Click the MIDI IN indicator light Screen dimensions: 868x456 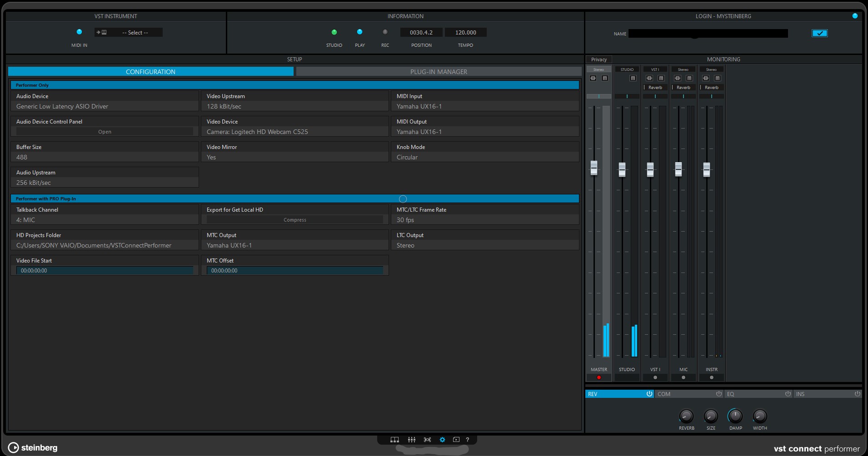(x=79, y=32)
